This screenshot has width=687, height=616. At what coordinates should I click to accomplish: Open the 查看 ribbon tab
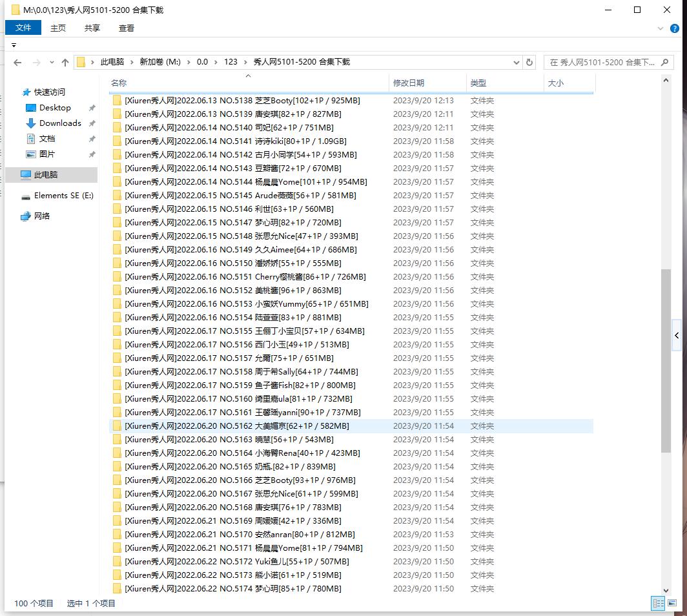(x=126, y=28)
